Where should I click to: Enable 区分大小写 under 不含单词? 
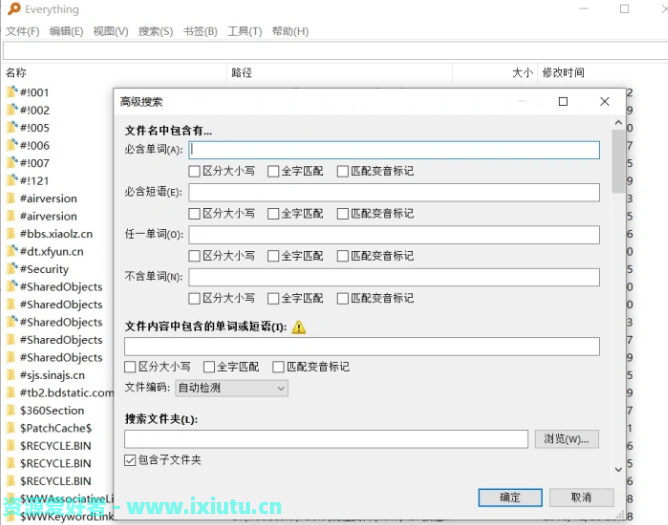(x=194, y=298)
